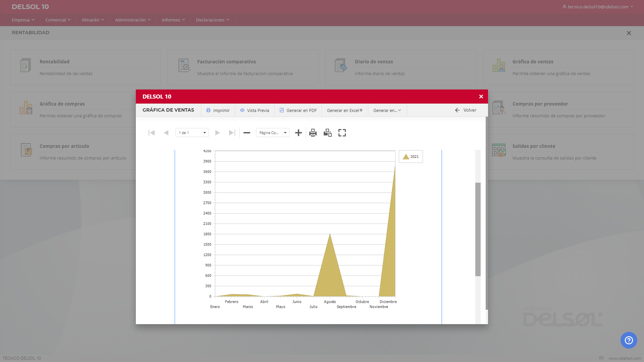Open the Almacén menu
The height and width of the screenshot is (362, 644).
point(93,20)
